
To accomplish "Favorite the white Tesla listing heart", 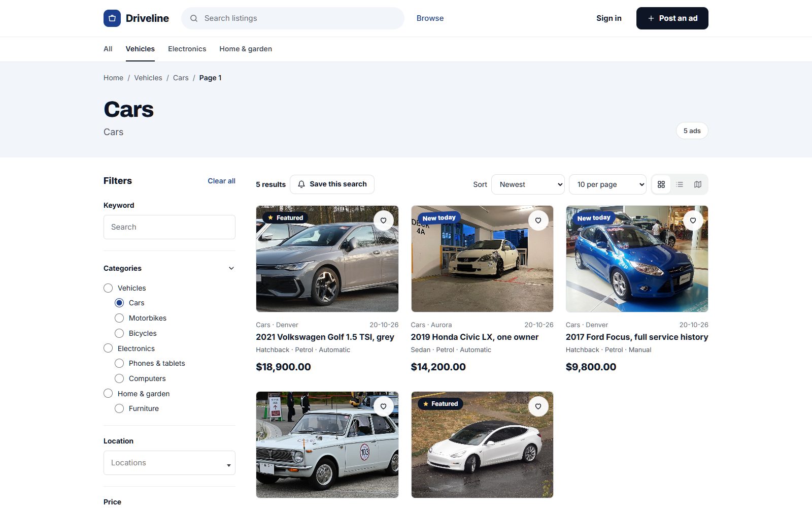I will tap(538, 406).
